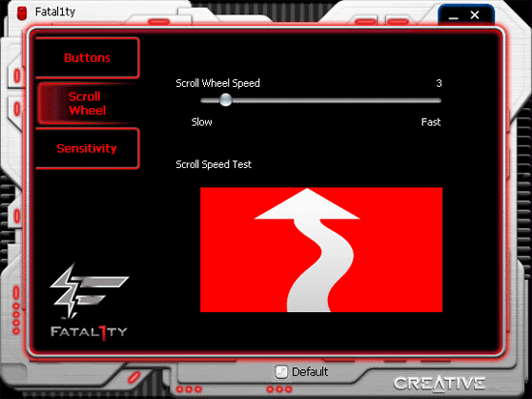Image resolution: width=532 pixels, height=399 pixels.
Task: Close the Fatal1ty window
Action: [x=475, y=14]
